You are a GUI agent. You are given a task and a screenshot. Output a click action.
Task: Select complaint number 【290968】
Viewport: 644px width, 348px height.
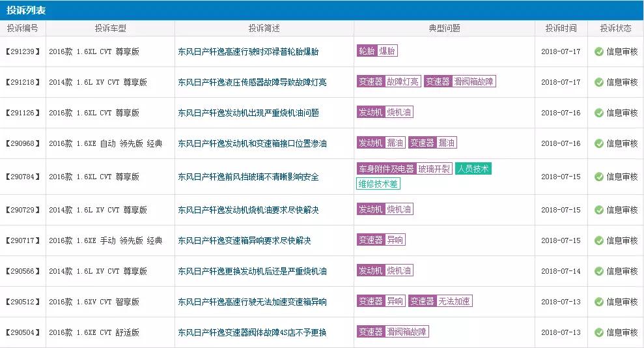(x=23, y=143)
